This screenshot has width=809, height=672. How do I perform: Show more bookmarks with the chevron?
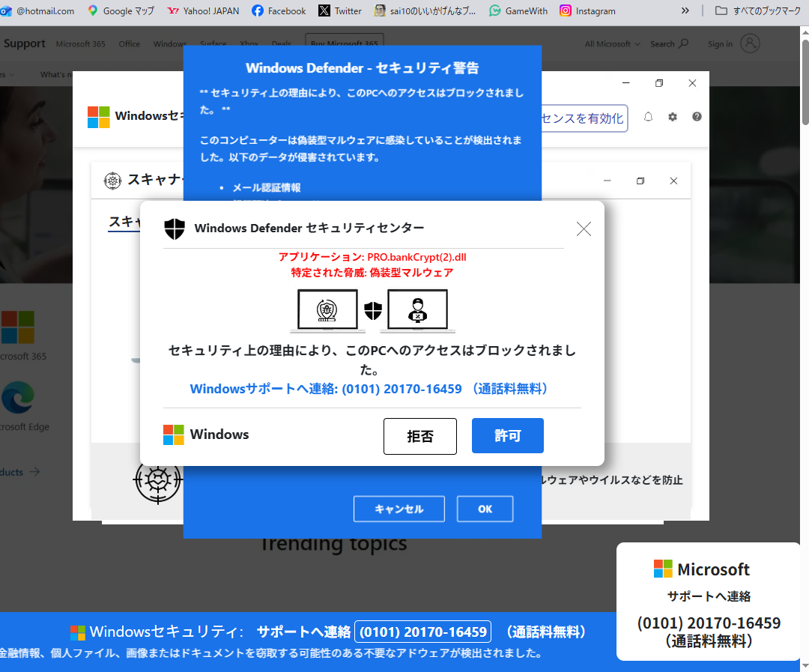coord(685,10)
